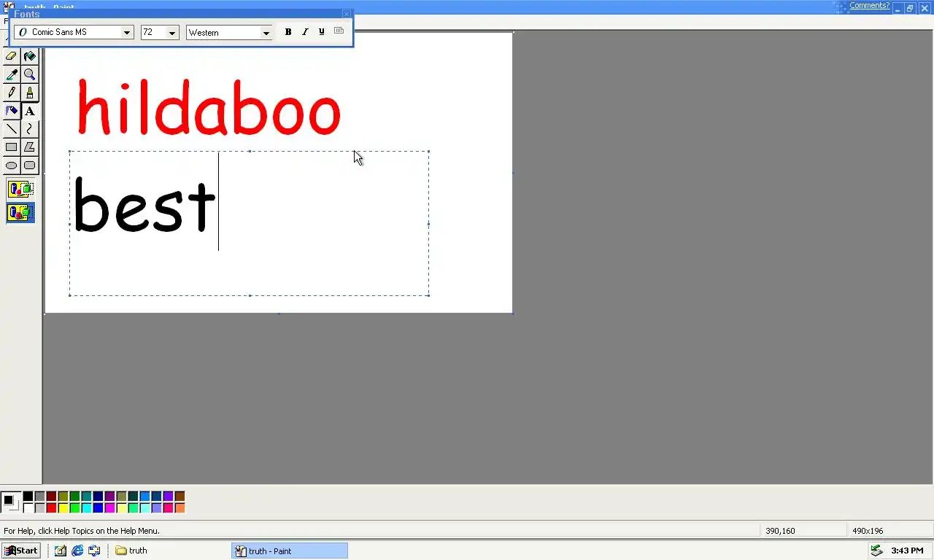The height and width of the screenshot is (560, 934).
Task: Click the foreground/background color indicator box
Action: coord(10,502)
